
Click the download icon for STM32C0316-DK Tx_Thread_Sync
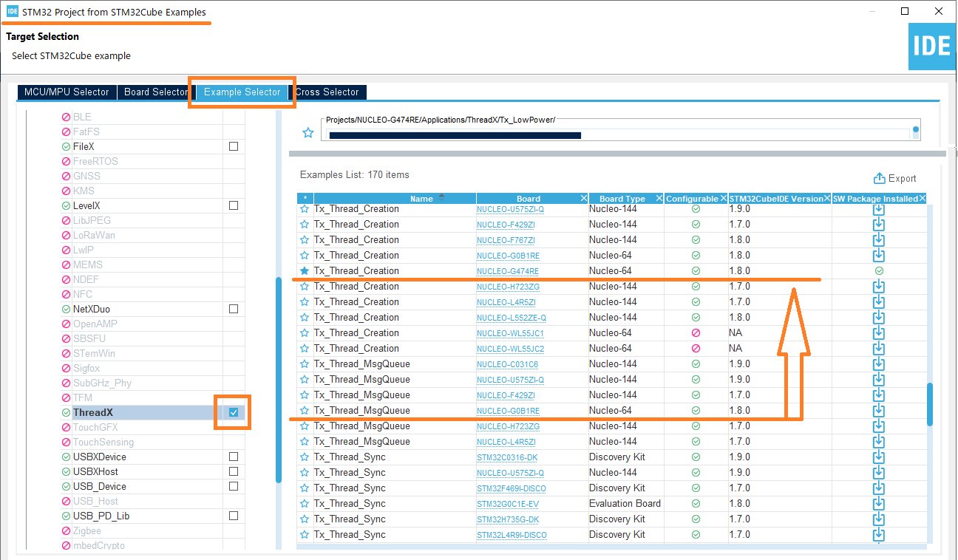point(879,457)
